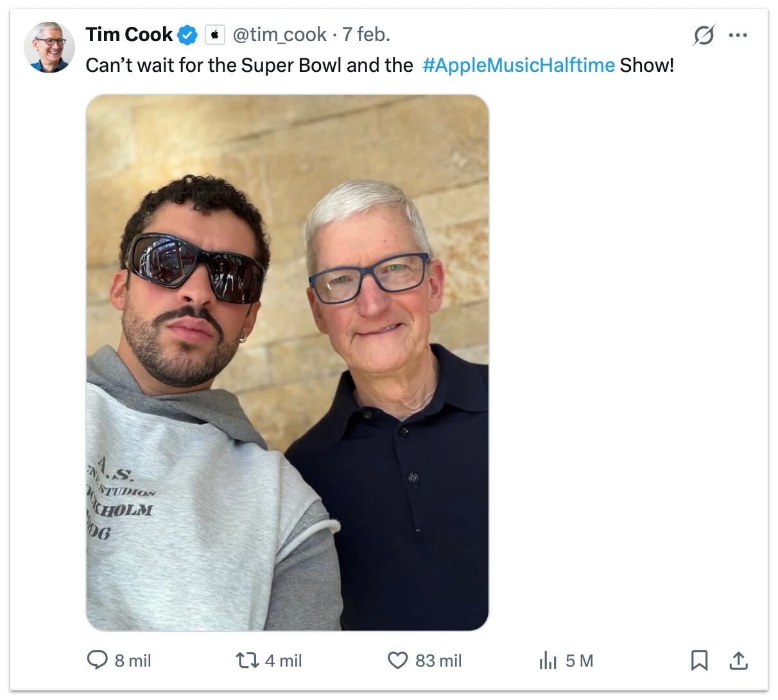The width and height of the screenshot is (778, 700).
Task: Click the reply speech bubble icon
Action: [97, 660]
